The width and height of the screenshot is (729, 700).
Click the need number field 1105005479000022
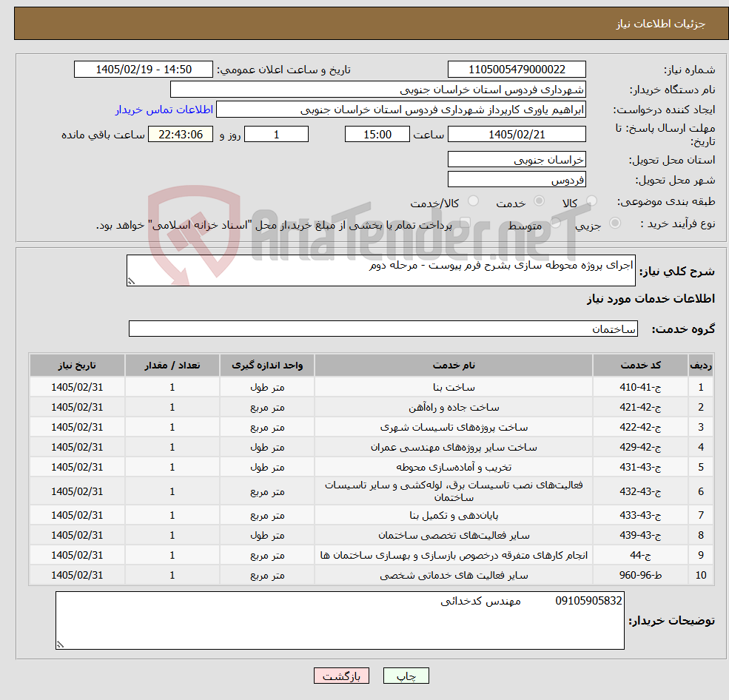pos(517,70)
